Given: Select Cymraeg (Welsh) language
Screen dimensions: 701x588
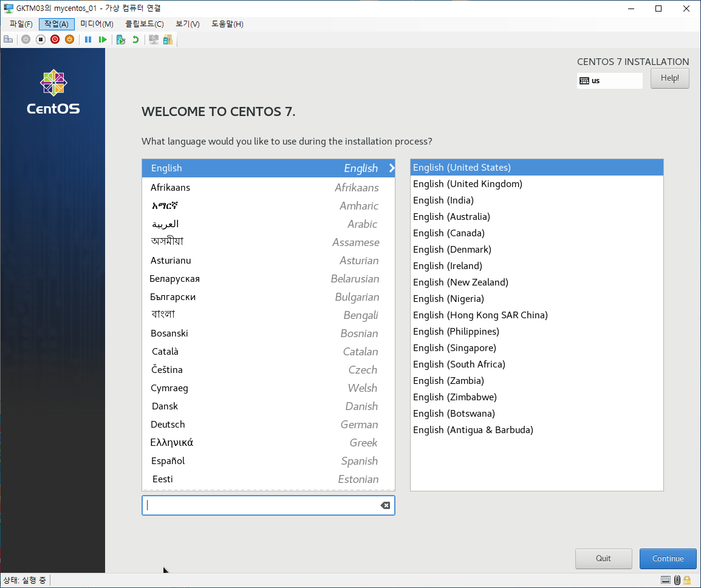Looking at the screenshot, I should (x=268, y=388).
